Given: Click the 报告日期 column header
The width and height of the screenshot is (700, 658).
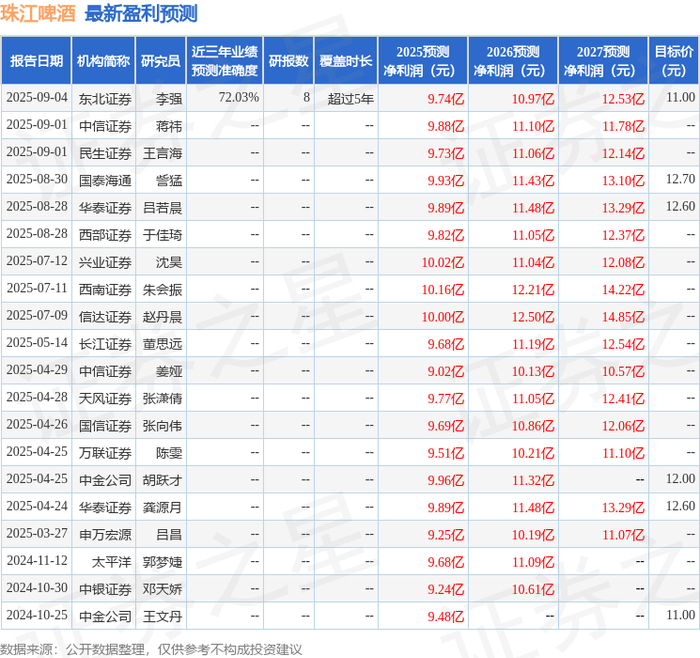Looking at the screenshot, I should (36, 61).
